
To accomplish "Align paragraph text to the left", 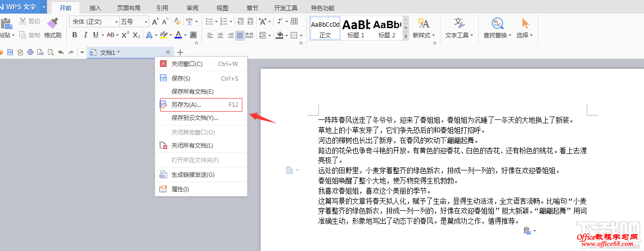I will click(x=210, y=35).
